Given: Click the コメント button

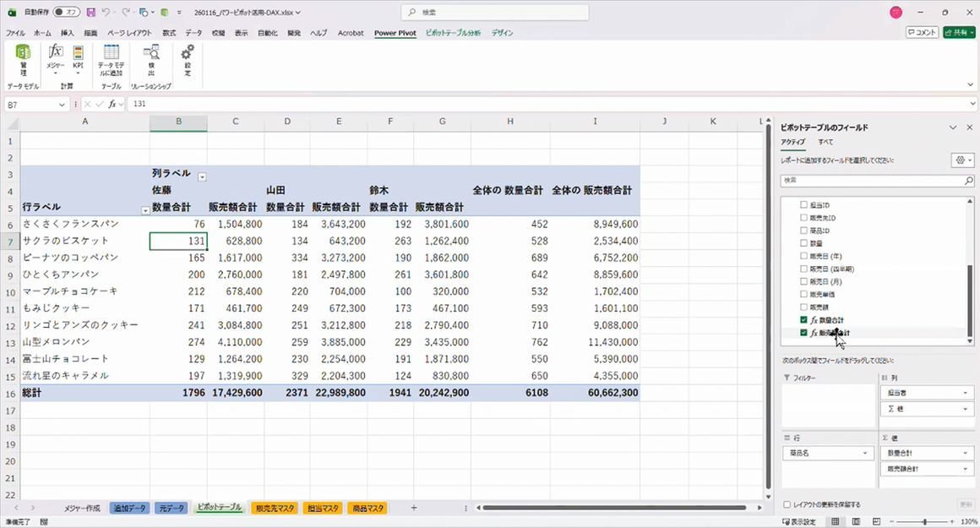Looking at the screenshot, I should tap(922, 32).
